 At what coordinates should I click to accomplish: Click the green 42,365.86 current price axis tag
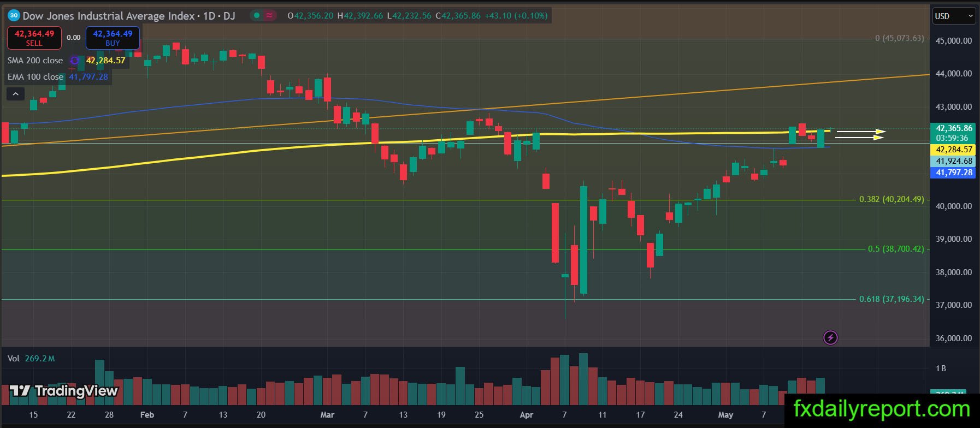(x=954, y=129)
